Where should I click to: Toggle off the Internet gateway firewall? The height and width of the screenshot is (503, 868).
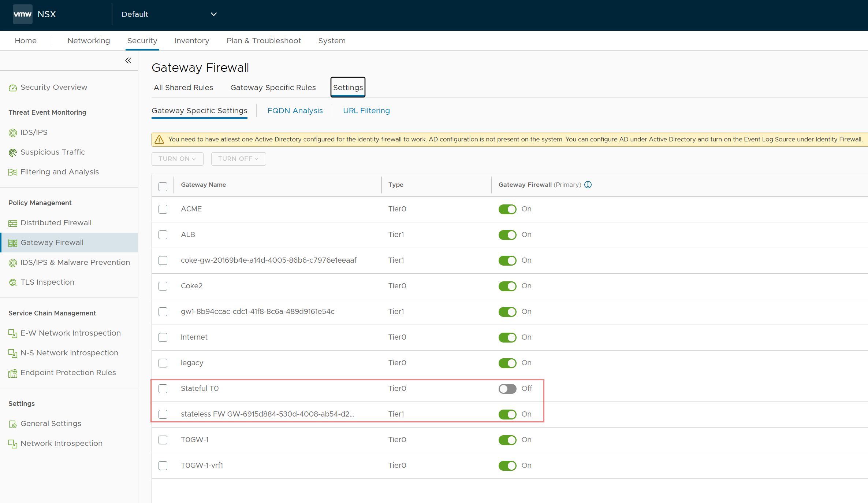pos(507,337)
